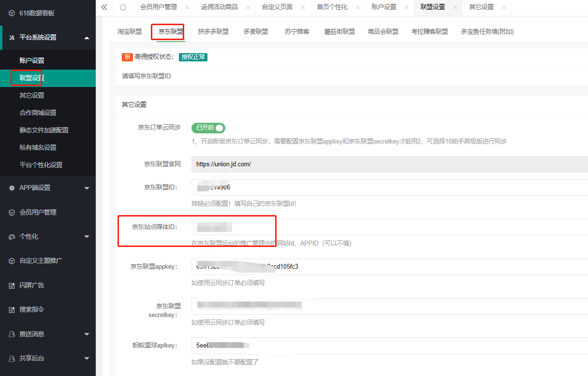Click the 个性化 palette icon
The width and height of the screenshot is (588, 376).
(x=12, y=236)
